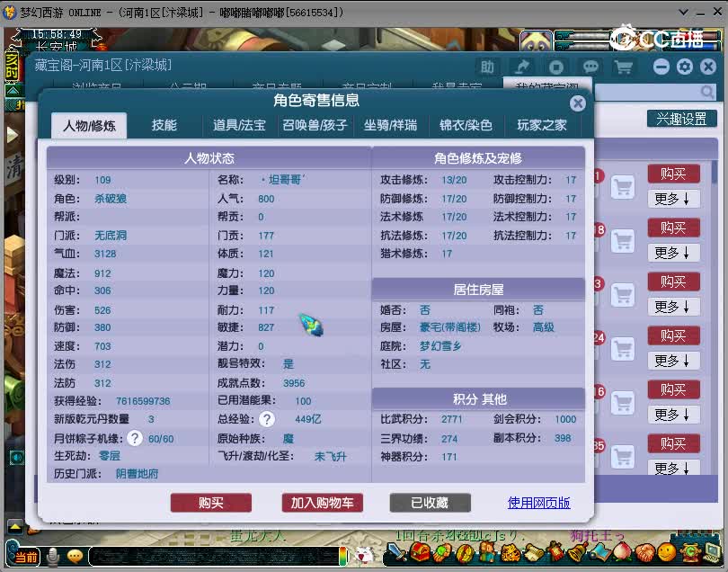Click the peach icon in bottom toolbar
728x572 pixels.
622,552
